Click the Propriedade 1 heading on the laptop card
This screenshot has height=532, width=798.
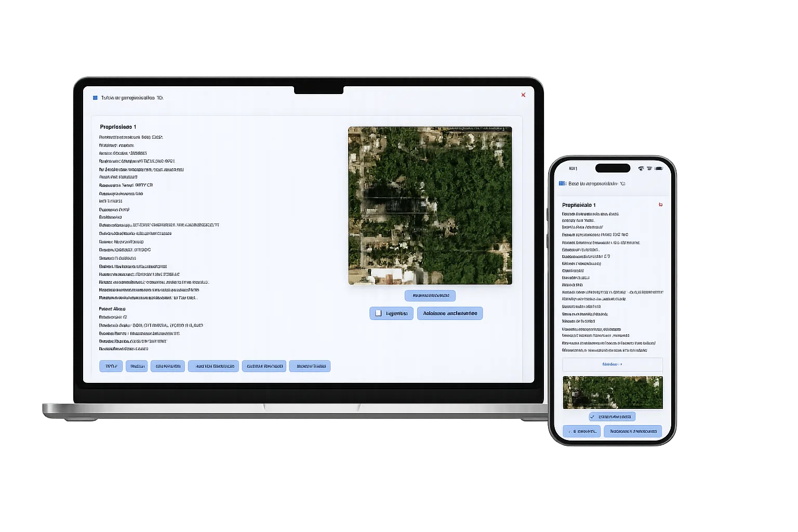point(118,127)
